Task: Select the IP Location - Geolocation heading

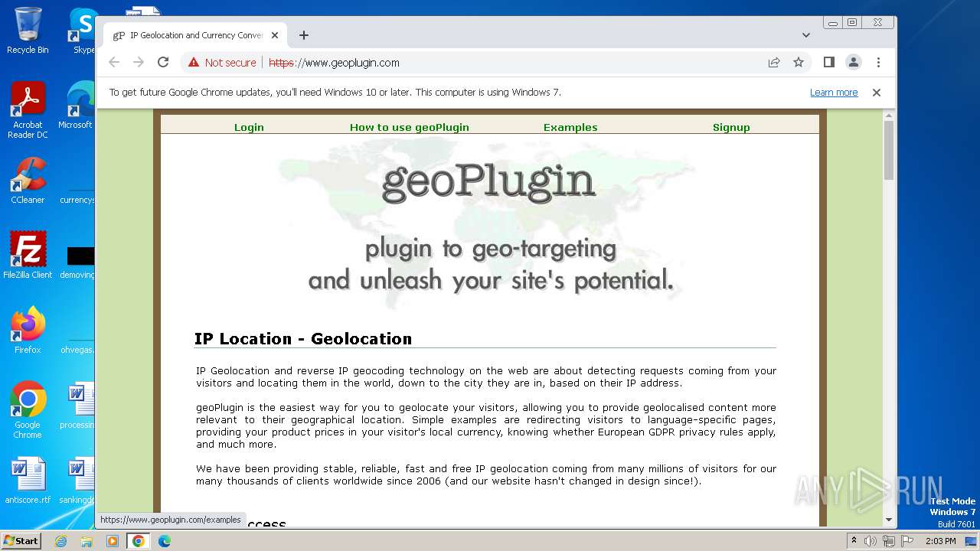Action: coord(303,338)
